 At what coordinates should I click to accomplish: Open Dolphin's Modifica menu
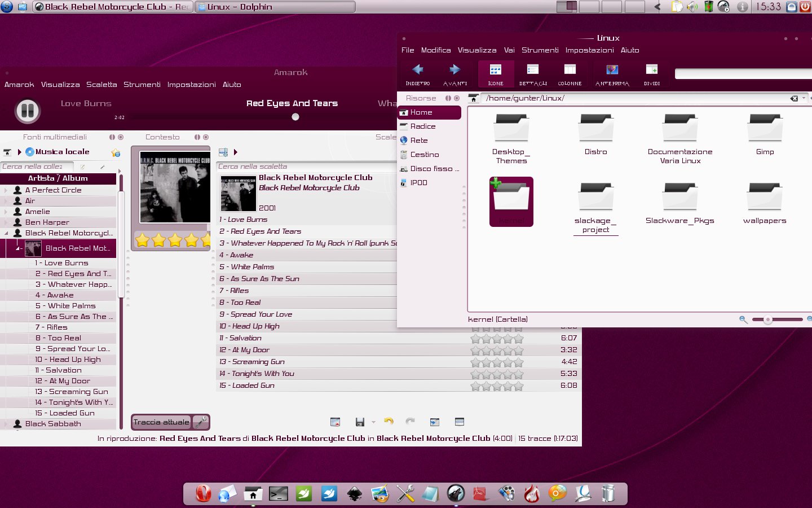click(436, 50)
